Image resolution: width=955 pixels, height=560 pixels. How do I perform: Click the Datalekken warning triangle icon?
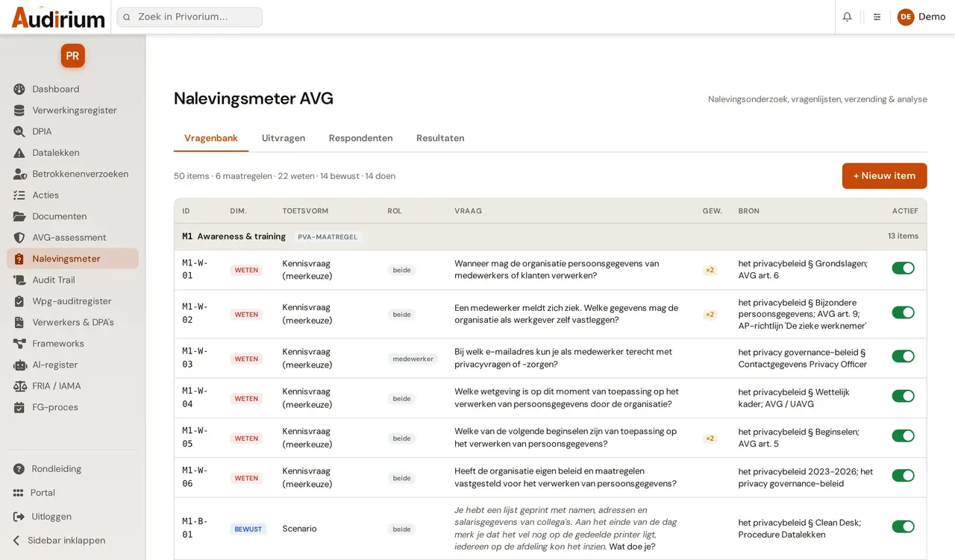point(19,153)
